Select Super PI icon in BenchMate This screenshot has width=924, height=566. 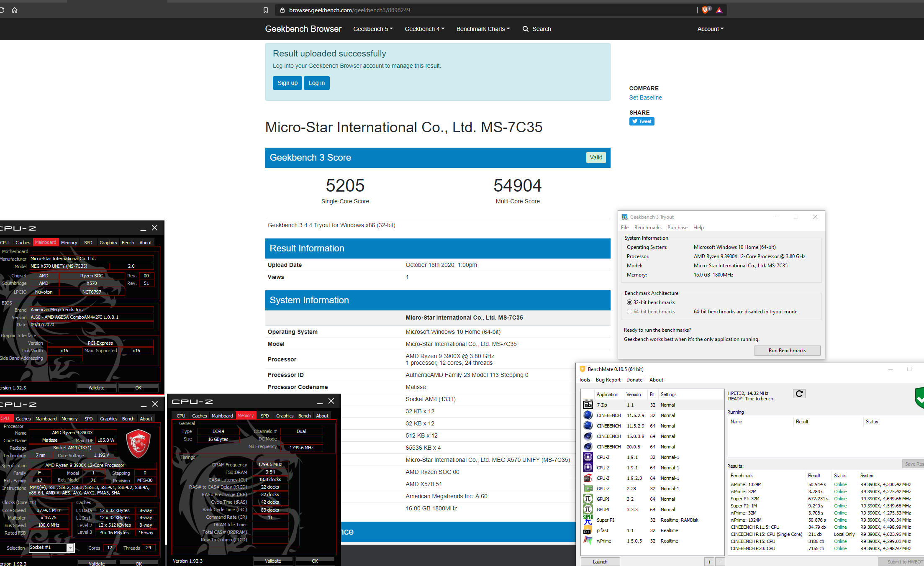tap(588, 520)
